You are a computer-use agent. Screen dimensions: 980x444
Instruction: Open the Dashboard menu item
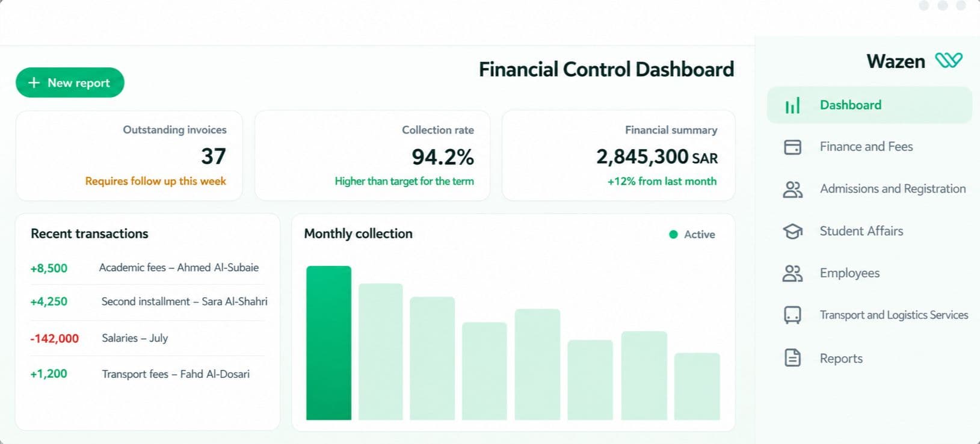(x=869, y=105)
